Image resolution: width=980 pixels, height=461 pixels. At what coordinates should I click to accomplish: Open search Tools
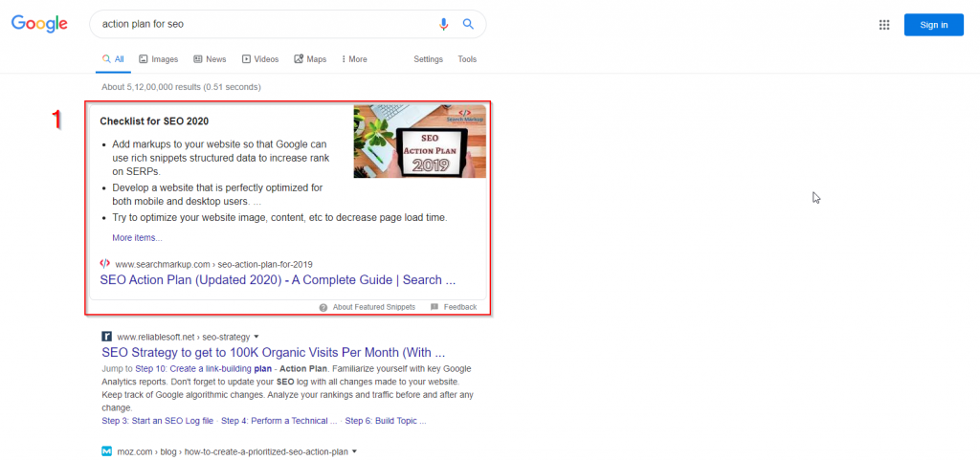(x=467, y=59)
